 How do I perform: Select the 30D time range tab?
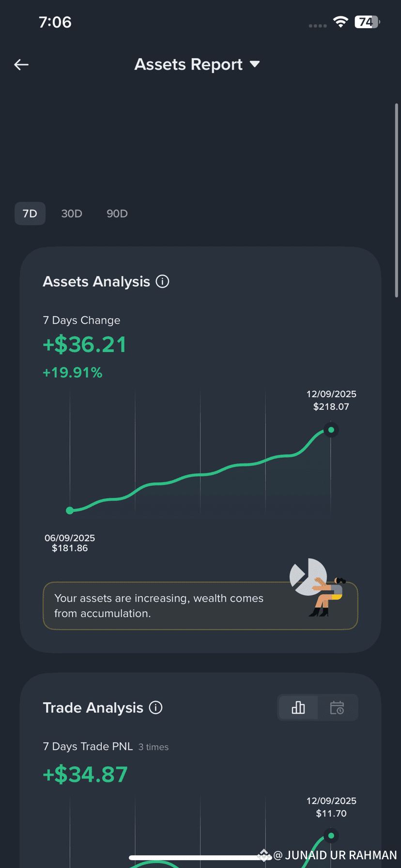[x=72, y=214]
